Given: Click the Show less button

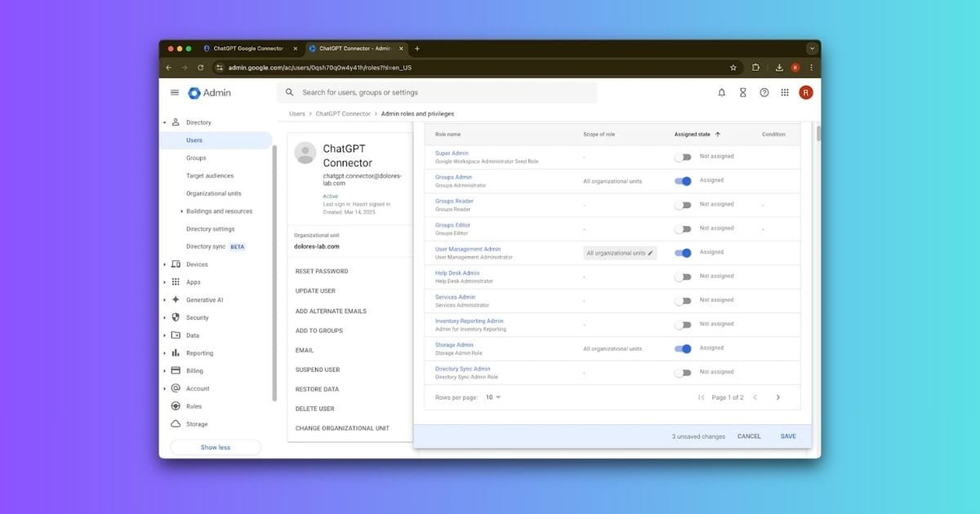Looking at the screenshot, I should click(x=216, y=447).
